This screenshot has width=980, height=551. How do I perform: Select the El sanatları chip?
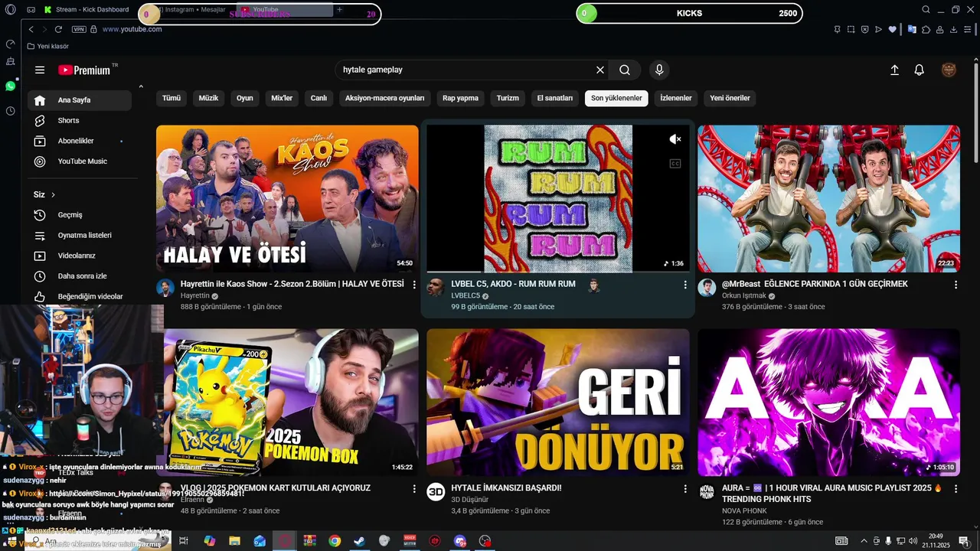[x=555, y=98]
